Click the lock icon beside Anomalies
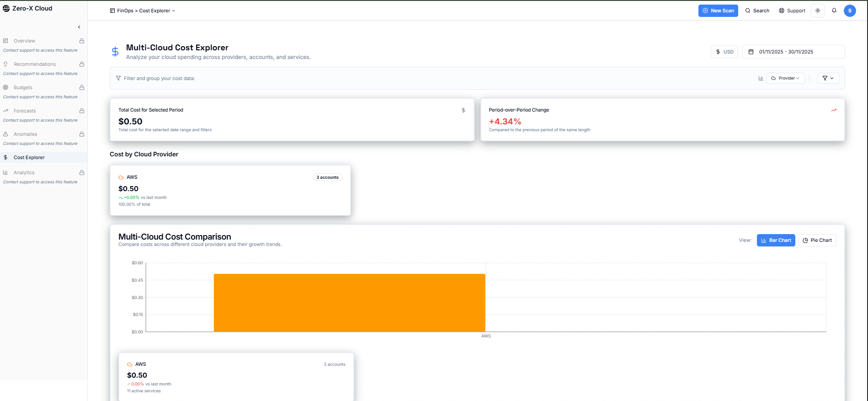This screenshot has height=401, width=868. point(82,134)
